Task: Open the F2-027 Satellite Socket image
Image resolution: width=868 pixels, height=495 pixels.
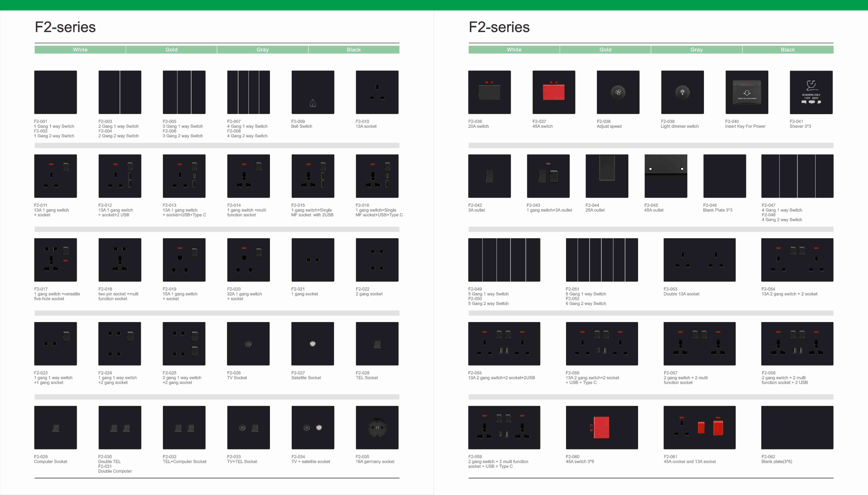Action: pyautogui.click(x=313, y=344)
